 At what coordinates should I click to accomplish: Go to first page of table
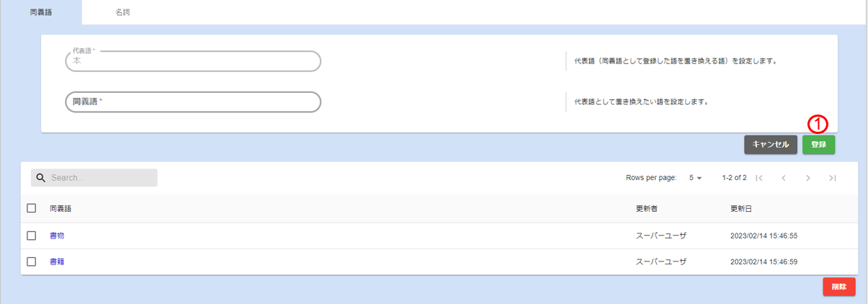coord(759,178)
